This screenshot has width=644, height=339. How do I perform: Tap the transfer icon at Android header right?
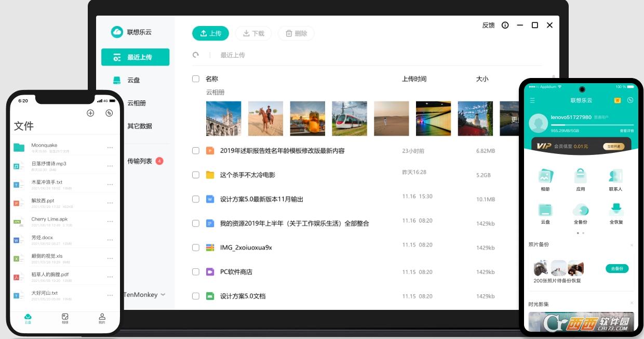point(630,100)
